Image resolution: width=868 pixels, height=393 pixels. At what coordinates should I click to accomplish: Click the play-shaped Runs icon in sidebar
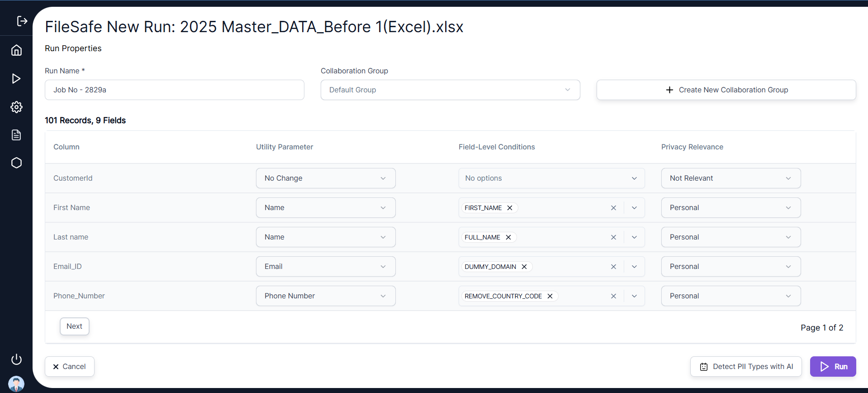coord(16,79)
